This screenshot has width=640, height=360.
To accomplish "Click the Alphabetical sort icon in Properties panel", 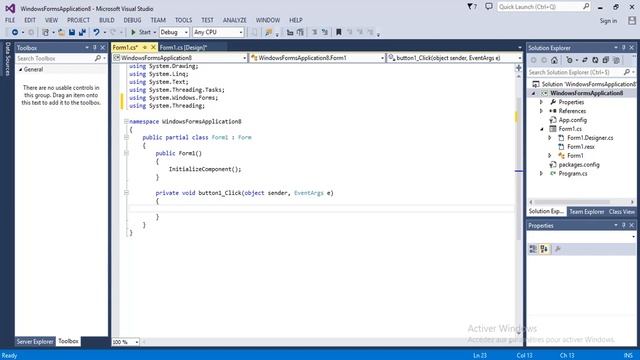I will pyautogui.click(x=544, y=249).
